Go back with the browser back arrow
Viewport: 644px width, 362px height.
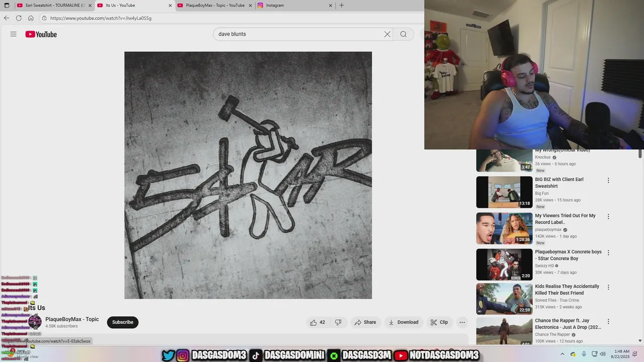7,18
